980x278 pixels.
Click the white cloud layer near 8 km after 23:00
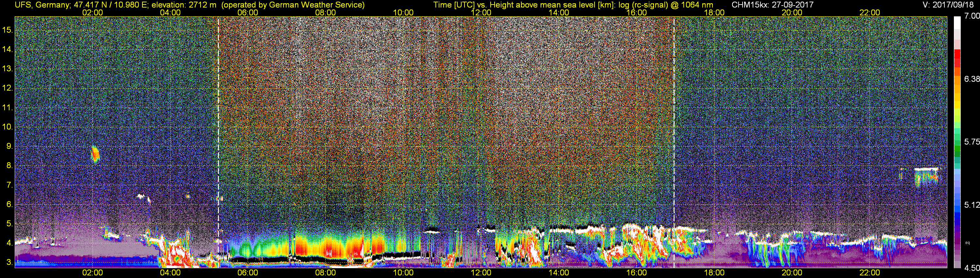[926, 169]
